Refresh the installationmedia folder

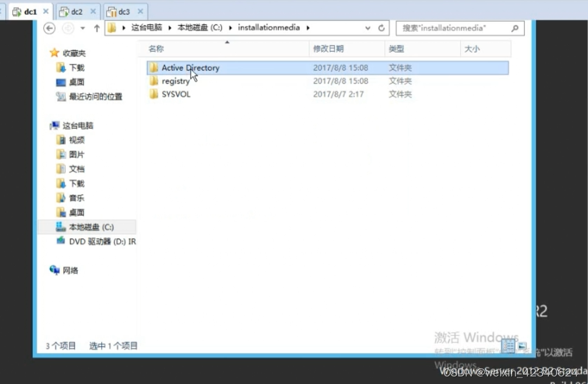pos(381,28)
